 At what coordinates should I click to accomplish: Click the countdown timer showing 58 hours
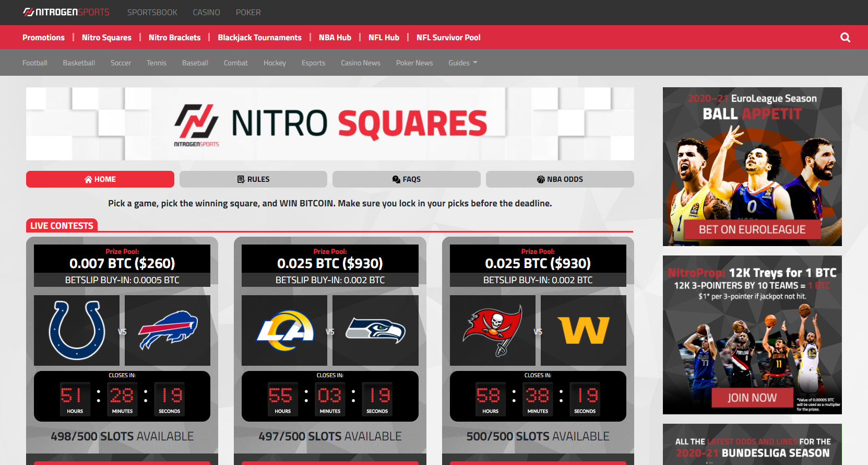pos(538,396)
